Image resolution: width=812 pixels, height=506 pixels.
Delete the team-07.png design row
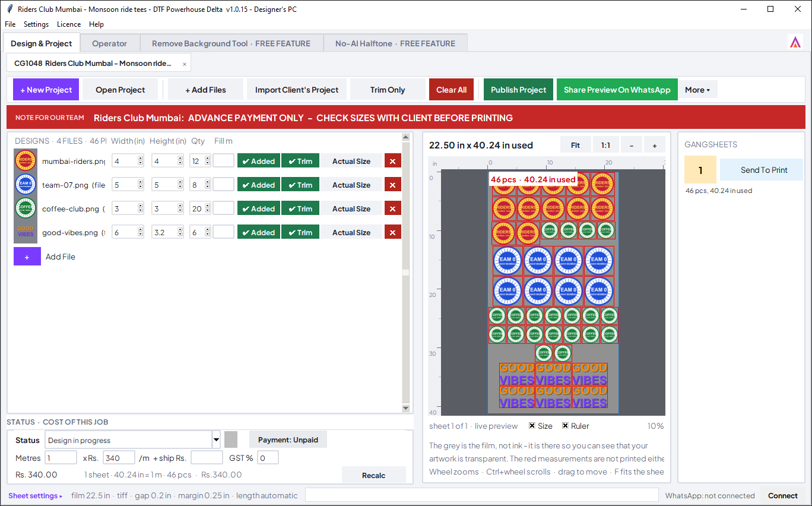[393, 185]
